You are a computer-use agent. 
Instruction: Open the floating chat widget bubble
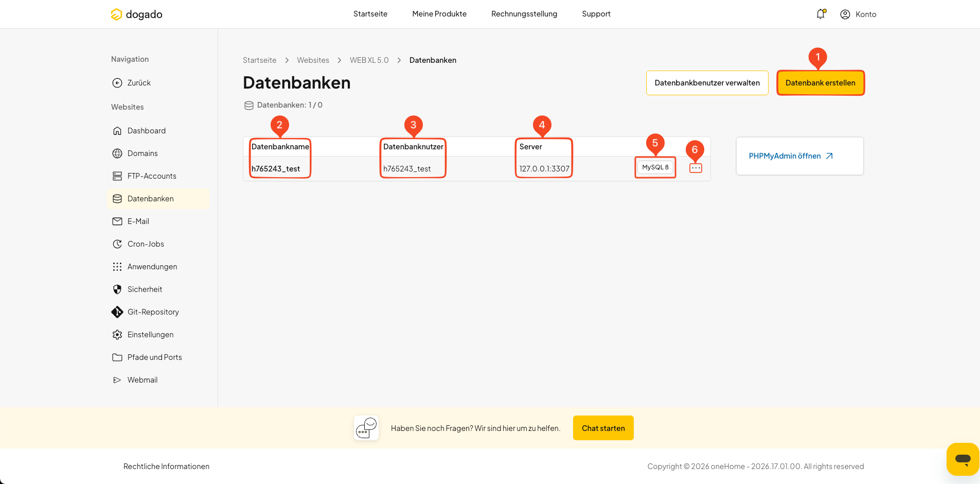(x=963, y=459)
